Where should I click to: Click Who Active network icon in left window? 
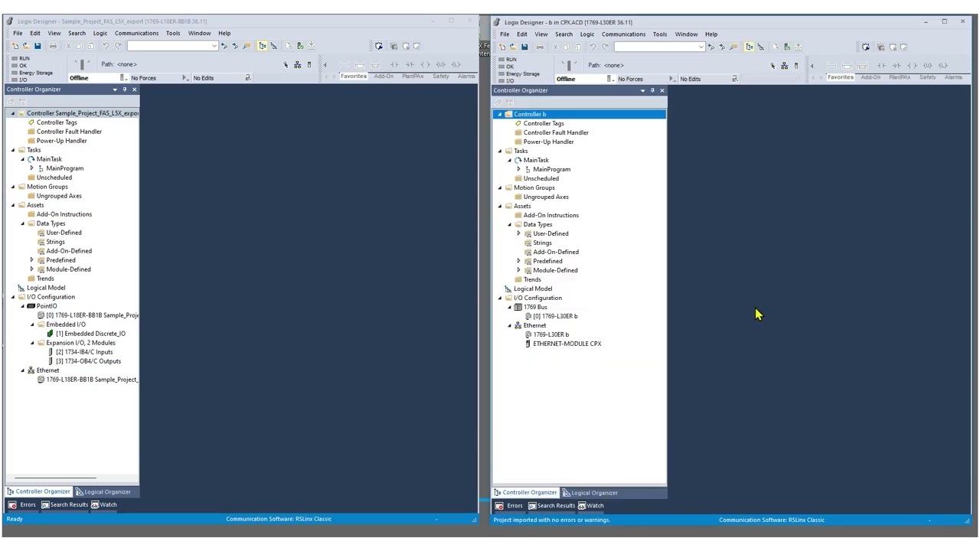coord(297,64)
